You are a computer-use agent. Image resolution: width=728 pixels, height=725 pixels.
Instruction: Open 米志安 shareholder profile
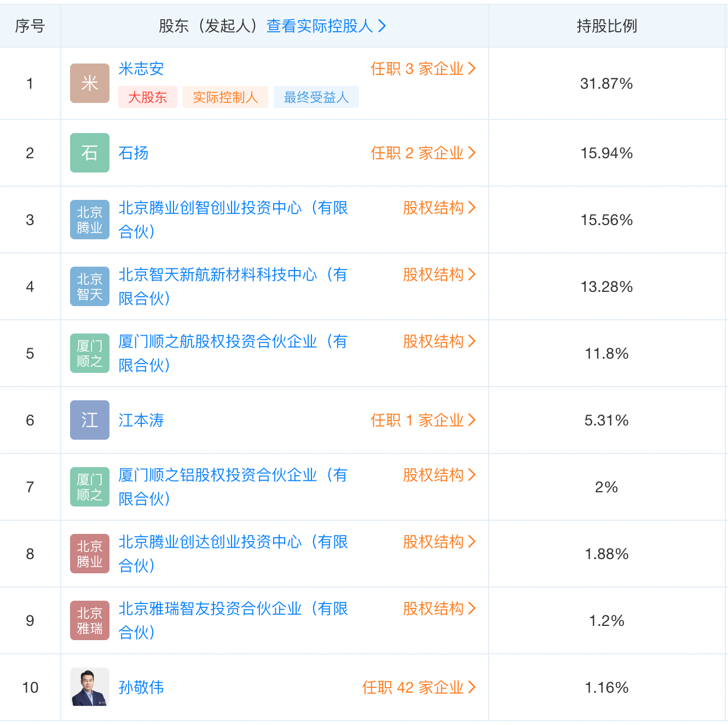(141, 69)
